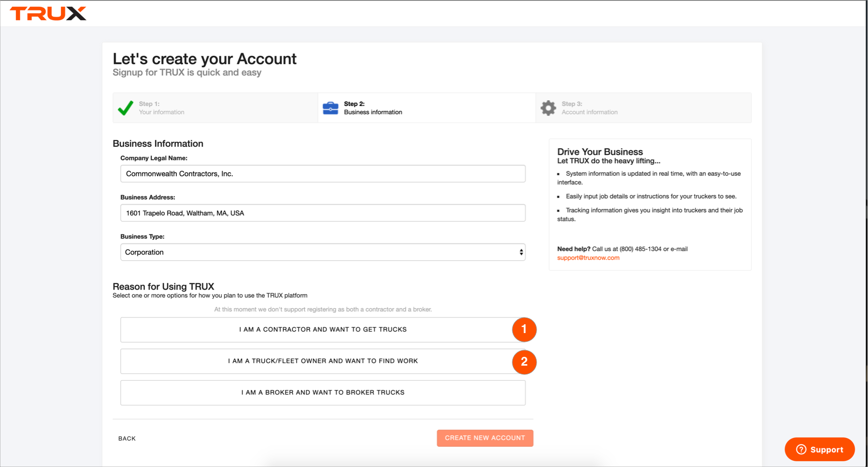Open the orange Support chat button

[x=819, y=449]
